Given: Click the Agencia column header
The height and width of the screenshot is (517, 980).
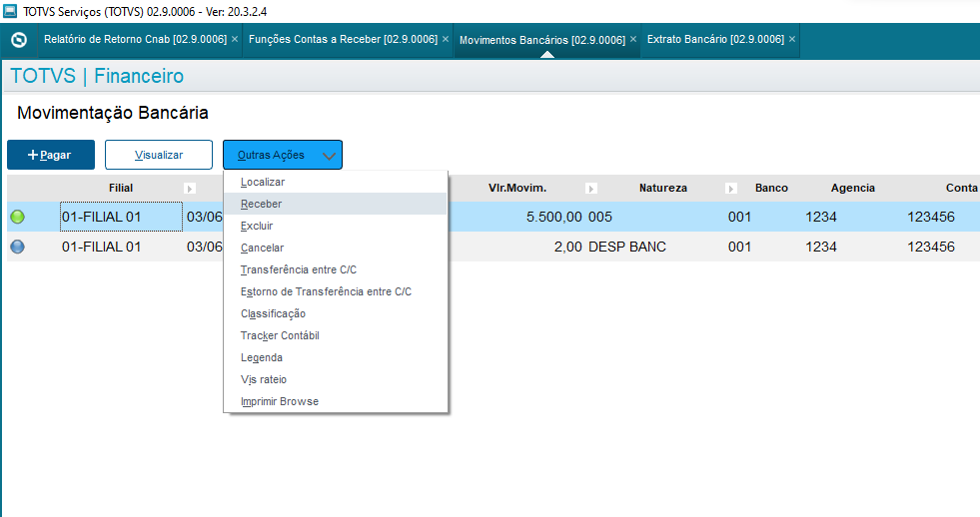Looking at the screenshot, I should [x=852, y=188].
